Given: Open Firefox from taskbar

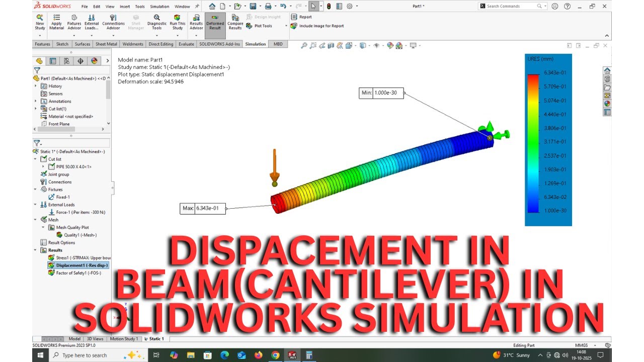Looking at the screenshot, I should pos(258,355).
